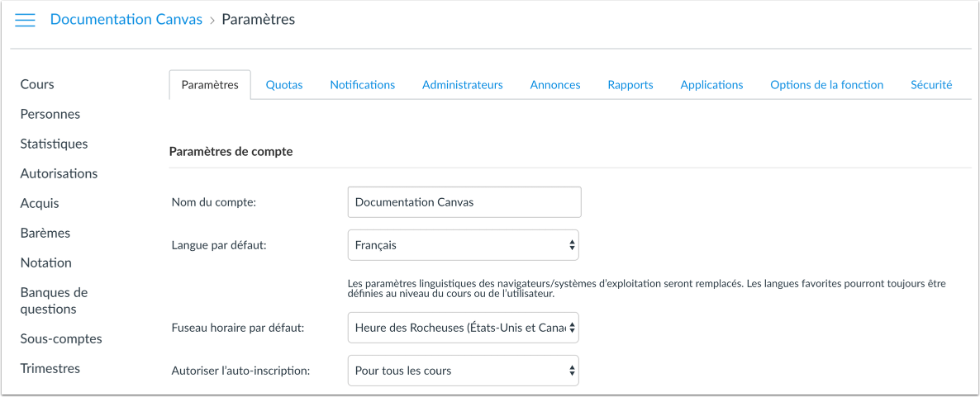980x397 pixels.
Task: Click the Paramètres de compte heading
Action: pos(231,152)
